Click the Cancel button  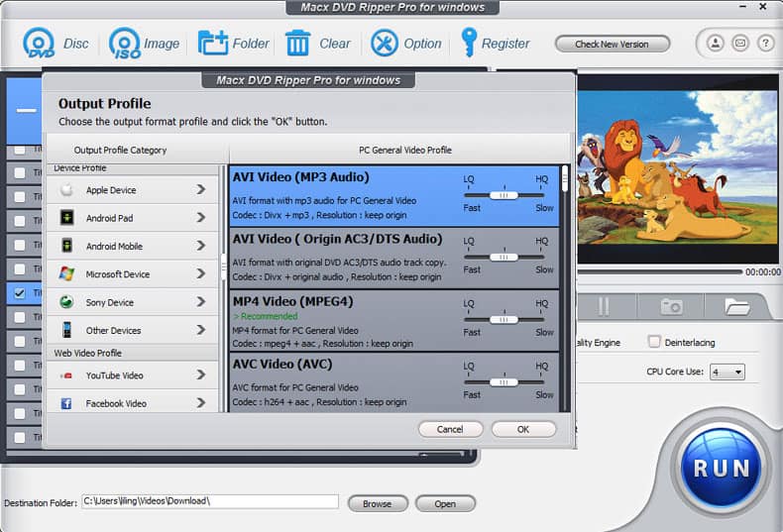point(450,429)
